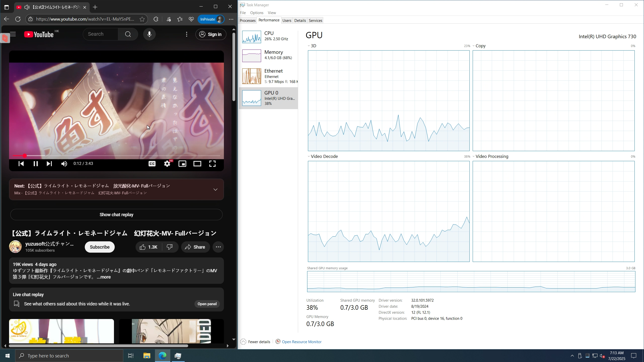Dislike the video
This screenshot has width=644, height=362.
[x=170, y=247]
